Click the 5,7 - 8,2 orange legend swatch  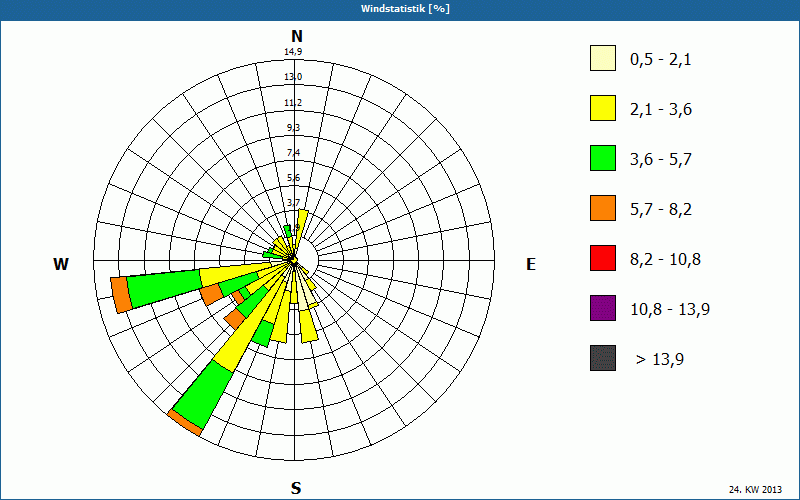(603, 208)
